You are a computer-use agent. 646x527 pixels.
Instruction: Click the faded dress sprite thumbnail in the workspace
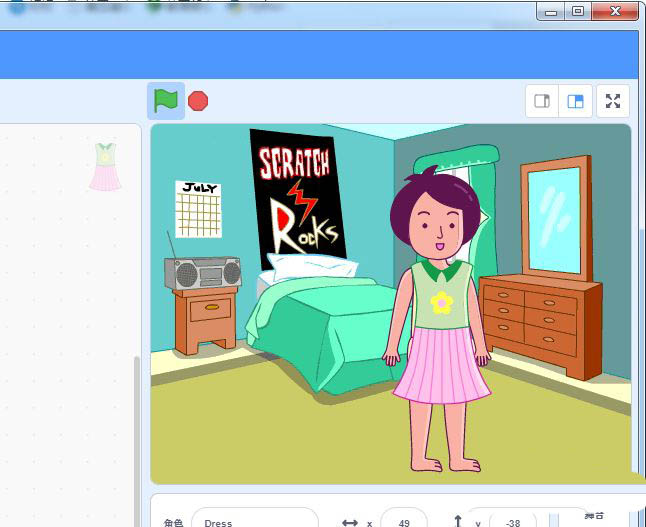[105, 166]
